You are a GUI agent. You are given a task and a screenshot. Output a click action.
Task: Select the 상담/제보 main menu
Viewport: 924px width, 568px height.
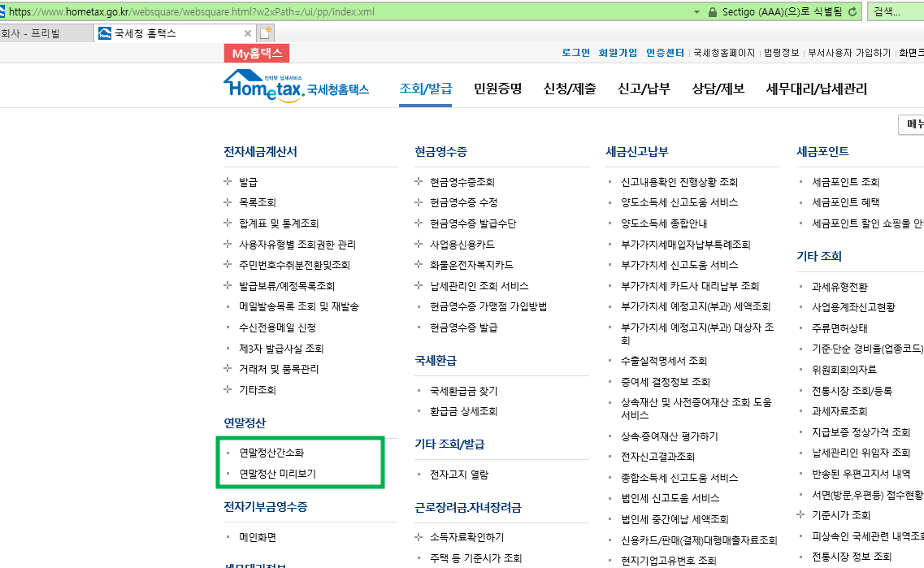[718, 89]
